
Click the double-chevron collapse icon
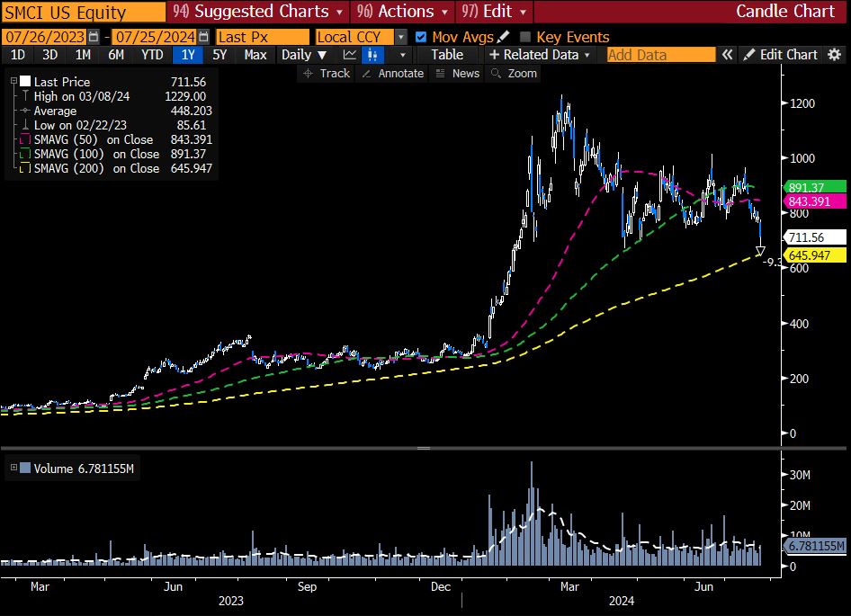(x=727, y=55)
